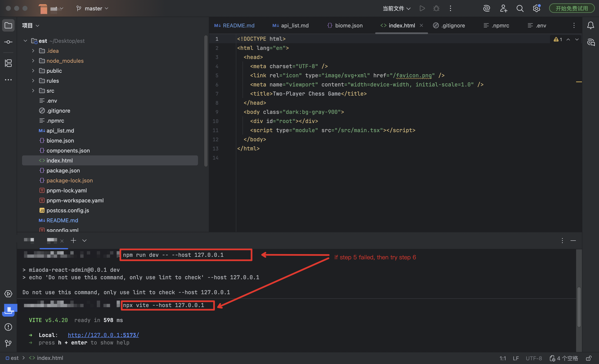Open the 当前文件 run configuration dropdown
The height and width of the screenshot is (364, 599).
click(x=396, y=9)
